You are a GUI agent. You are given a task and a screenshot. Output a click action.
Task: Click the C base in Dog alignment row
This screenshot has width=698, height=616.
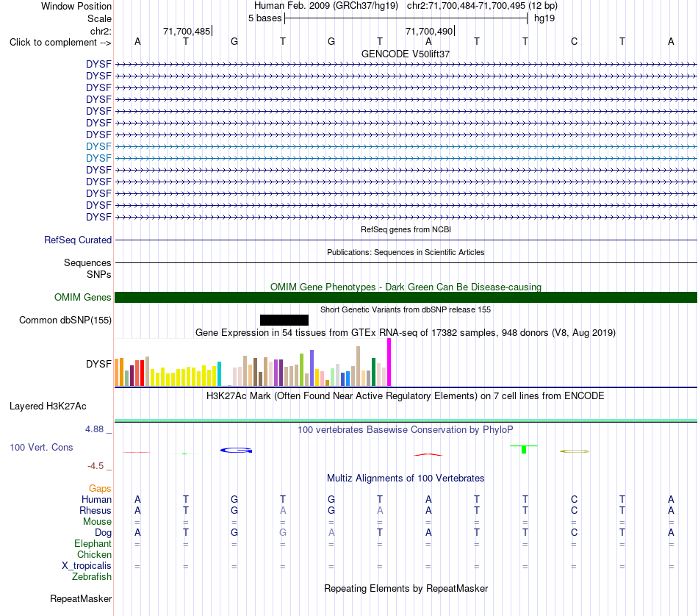574,533
